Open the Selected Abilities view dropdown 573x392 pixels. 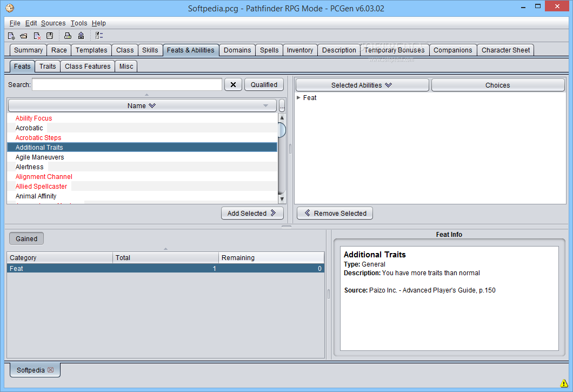(x=389, y=85)
